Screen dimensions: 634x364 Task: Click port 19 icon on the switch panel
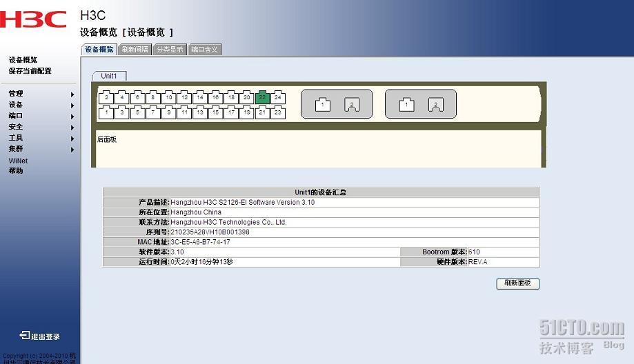247,112
